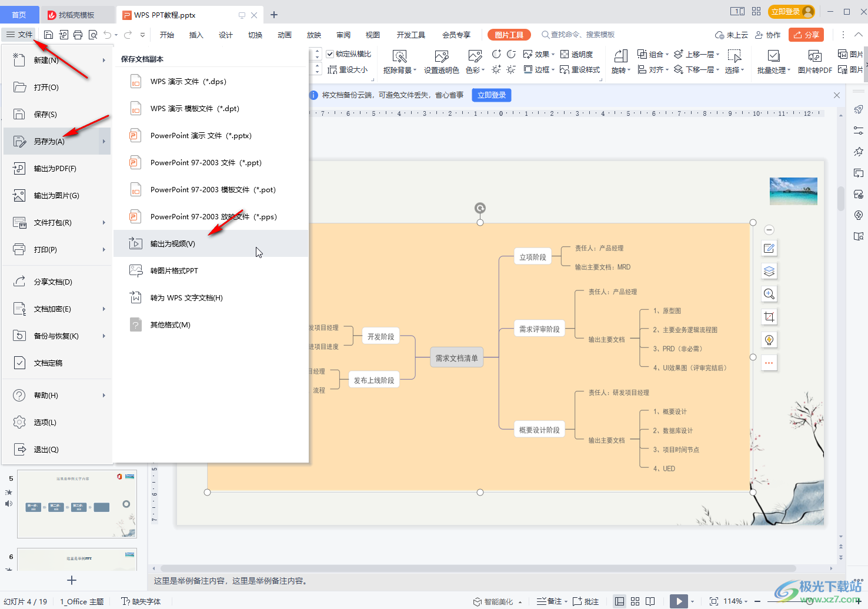Screen dimensions: 868x609
Task: Switch to normal view icon in status bar
Action: click(x=619, y=601)
